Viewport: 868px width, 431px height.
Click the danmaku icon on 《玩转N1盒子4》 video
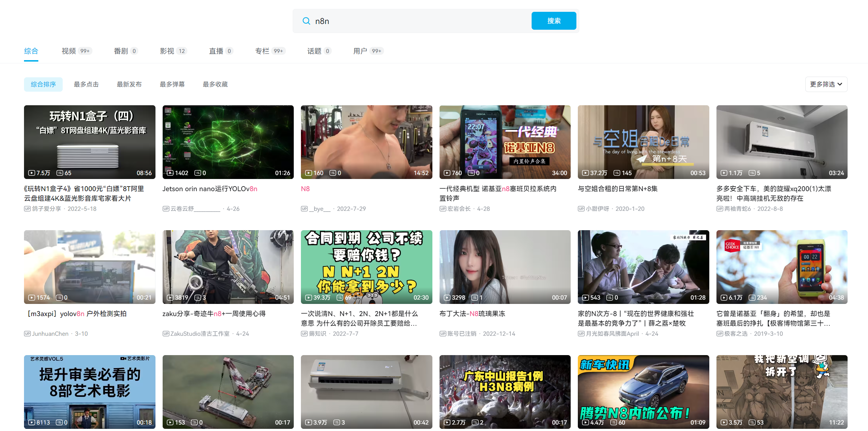(60, 173)
